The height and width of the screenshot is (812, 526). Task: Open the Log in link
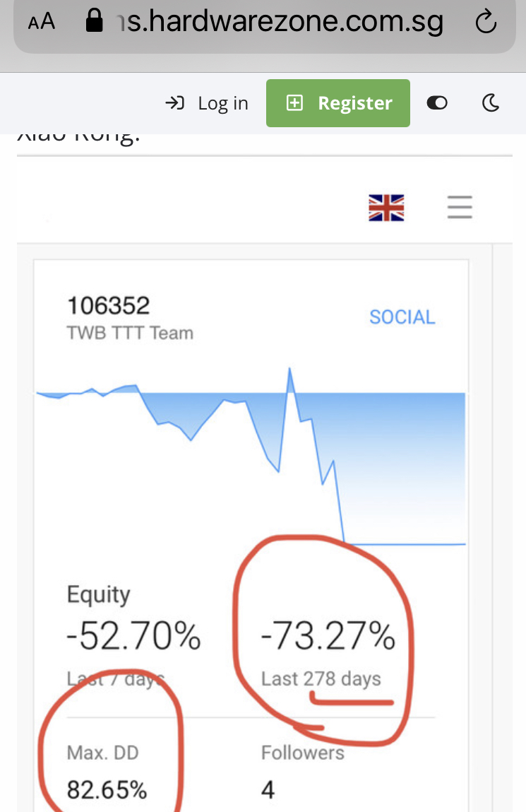(x=207, y=103)
